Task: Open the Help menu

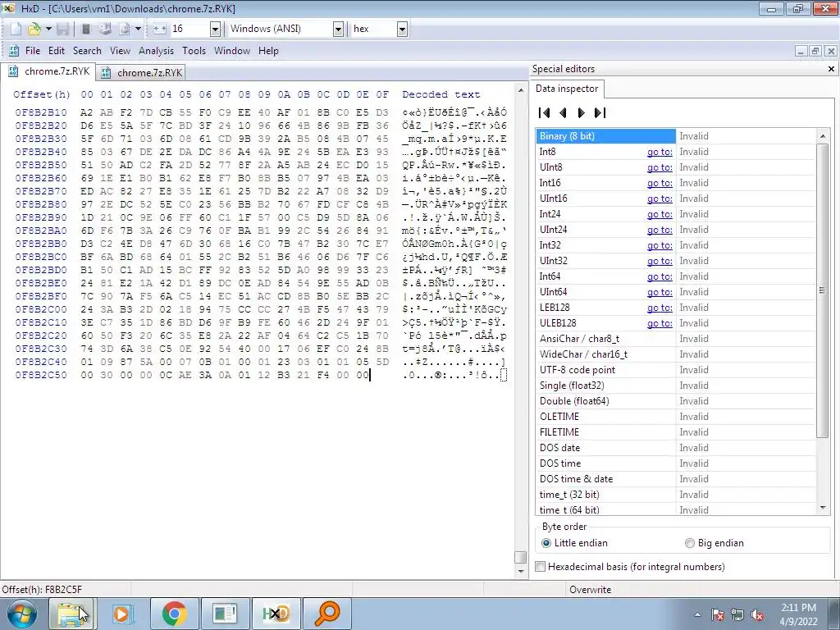Action: click(x=268, y=51)
